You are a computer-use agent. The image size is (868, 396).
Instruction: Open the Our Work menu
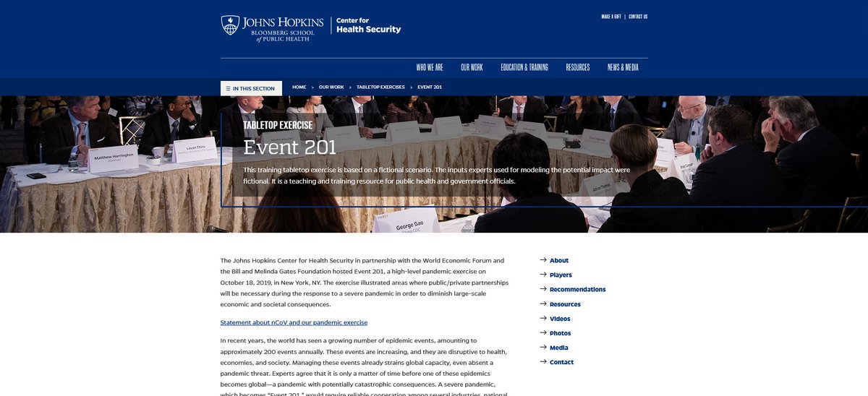(472, 67)
